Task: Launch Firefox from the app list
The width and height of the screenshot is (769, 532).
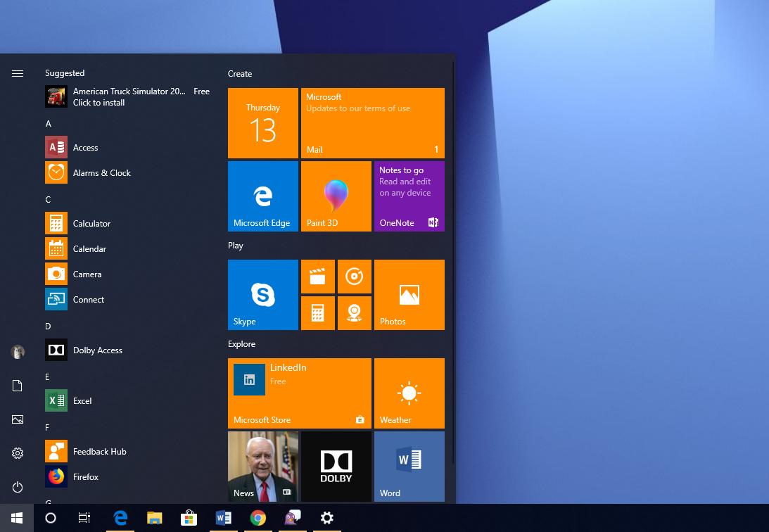Action: [x=127, y=476]
